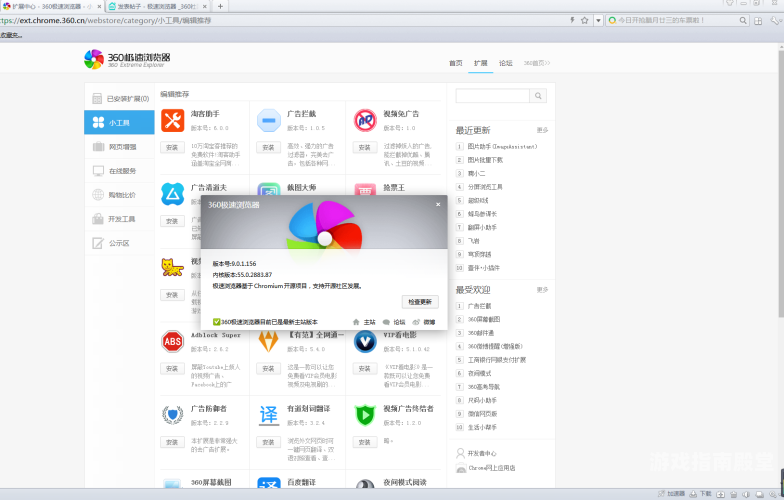Switch to the 发表帖子 browser tab
Viewport: 784px width, 500px height.
pos(156,6)
